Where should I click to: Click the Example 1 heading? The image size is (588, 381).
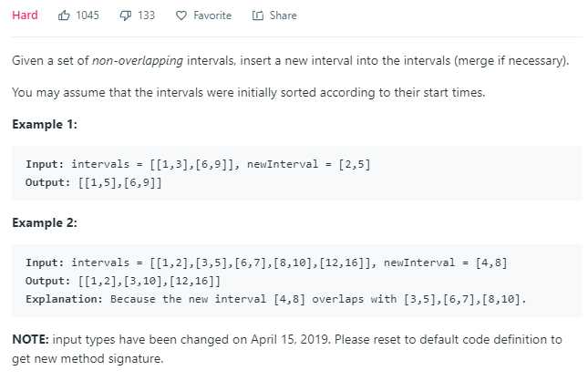tap(45, 124)
